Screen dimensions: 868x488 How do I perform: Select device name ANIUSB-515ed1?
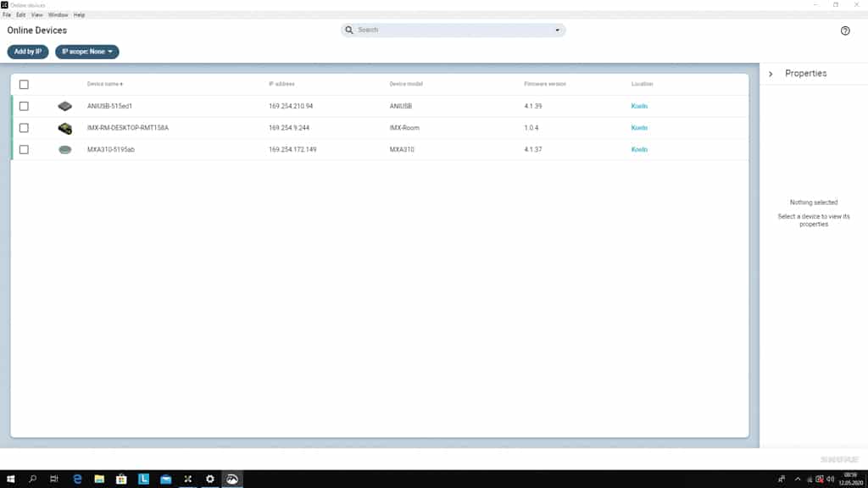click(x=109, y=106)
